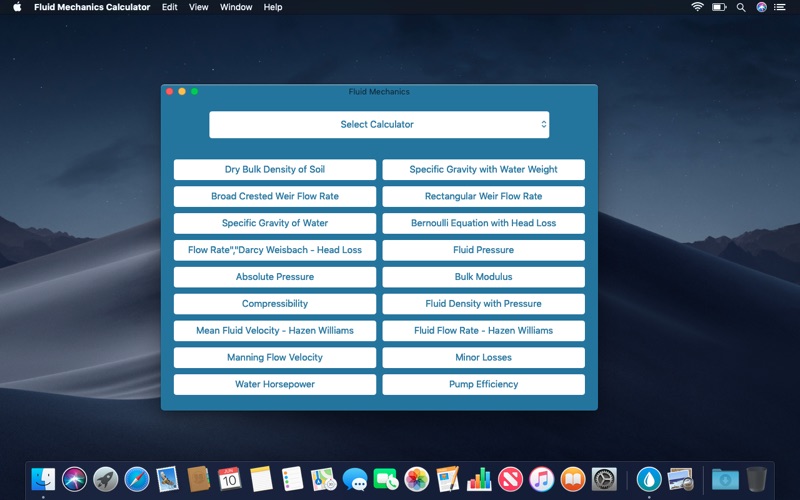The width and height of the screenshot is (800, 500).
Task: Select Specific Gravity of Water button
Action: coord(274,223)
